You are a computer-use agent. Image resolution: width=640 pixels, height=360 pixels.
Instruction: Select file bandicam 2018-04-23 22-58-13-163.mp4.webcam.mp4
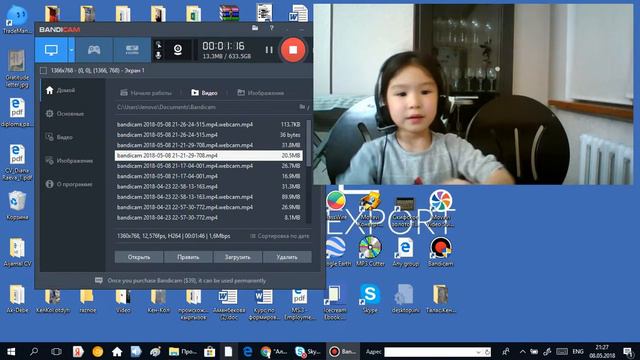[x=209, y=197]
